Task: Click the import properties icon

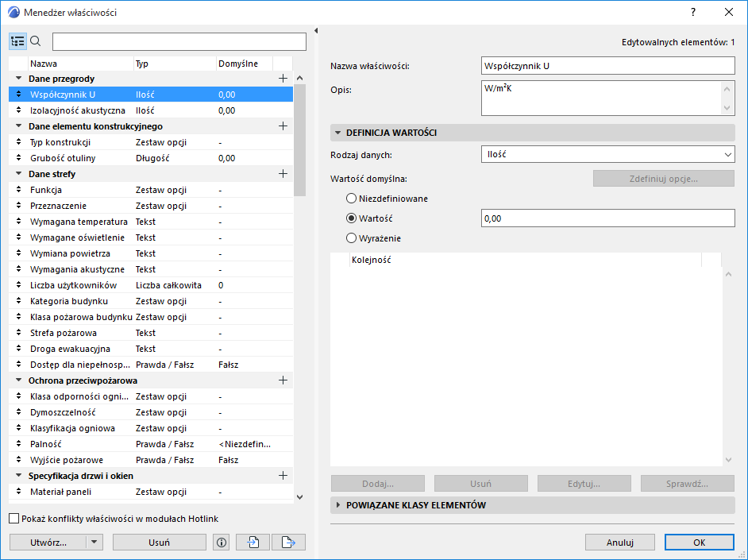Action: tap(253, 543)
